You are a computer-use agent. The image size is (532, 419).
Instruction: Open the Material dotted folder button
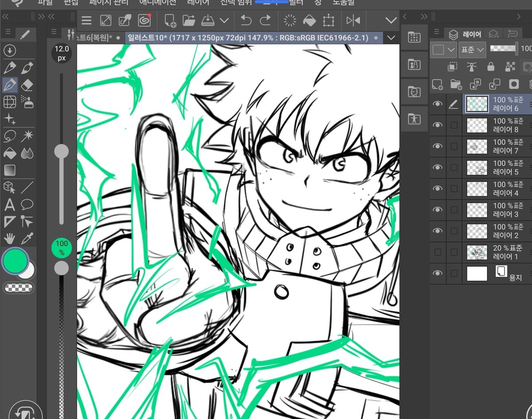(414, 37)
